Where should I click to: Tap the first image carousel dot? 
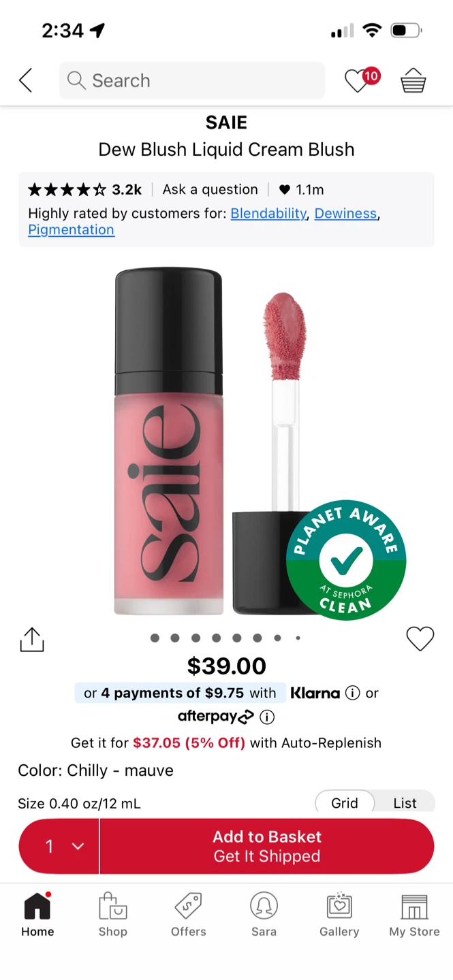pos(155,638)
